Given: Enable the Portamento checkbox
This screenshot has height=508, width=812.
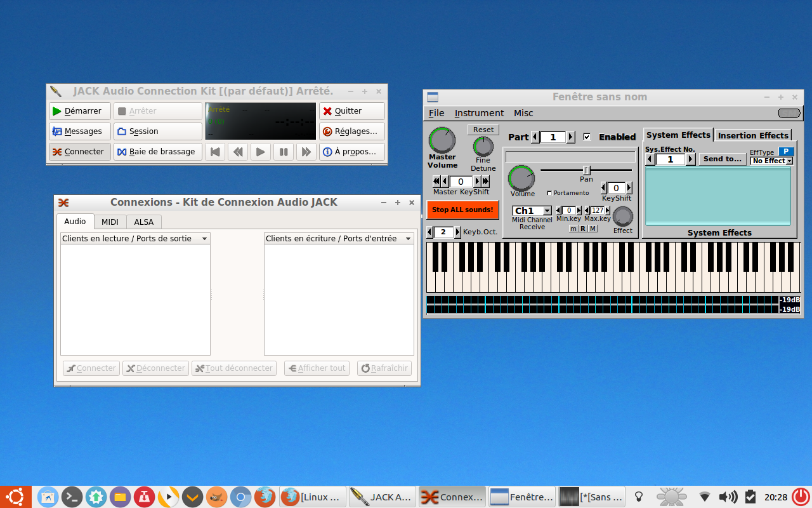Looking at the screenshot, I should coord(549,193).
